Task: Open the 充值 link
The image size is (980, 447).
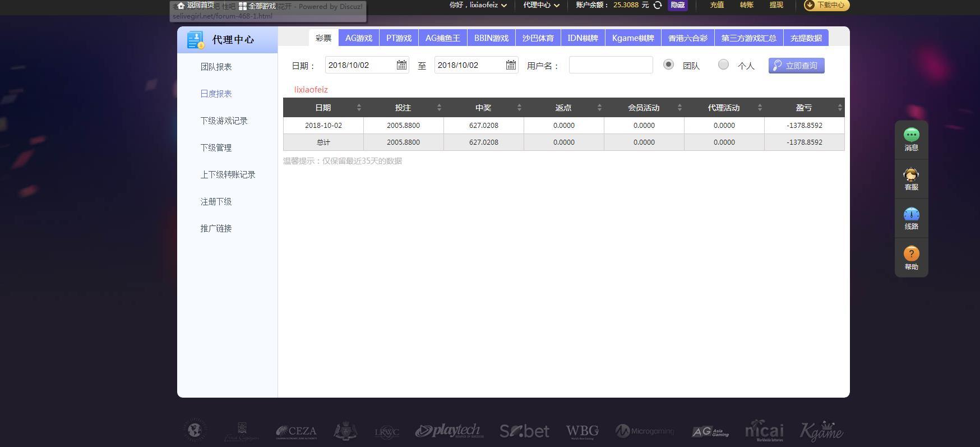Action: [717, 5]
